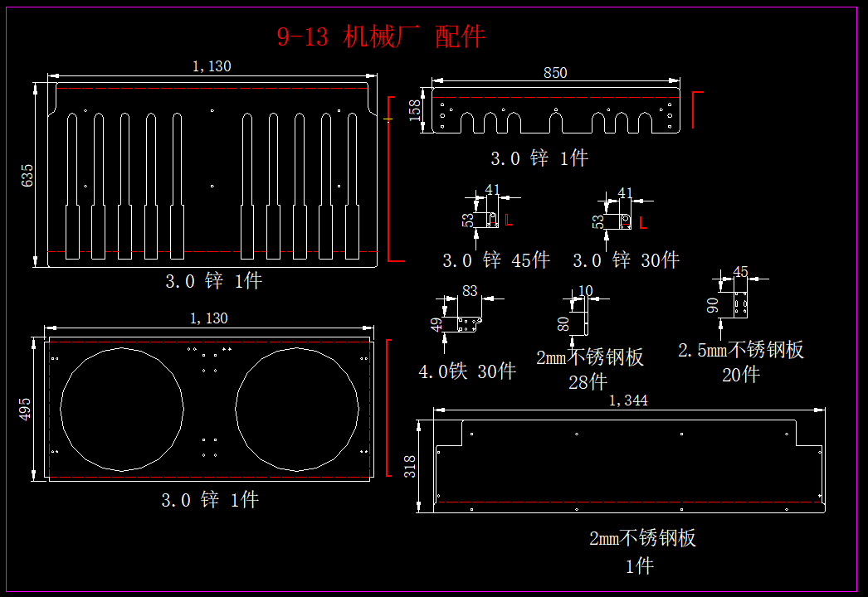The height and width of the screenshot is (597, 868).
Task: Select the 45 width dimension text
Action: tap(740, 272)
